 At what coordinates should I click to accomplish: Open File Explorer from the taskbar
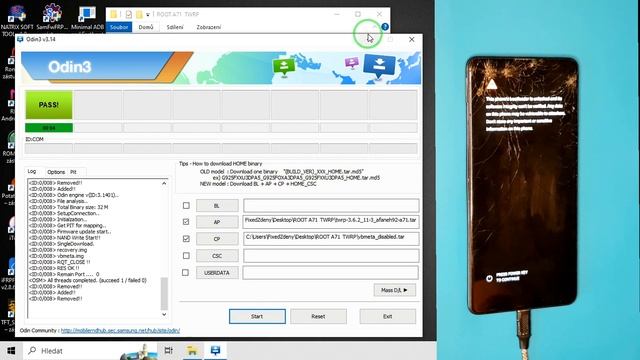[192, 351]
